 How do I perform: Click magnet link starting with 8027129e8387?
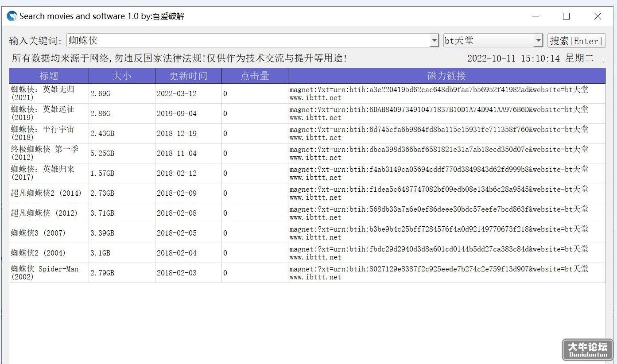tap(446, 273)
